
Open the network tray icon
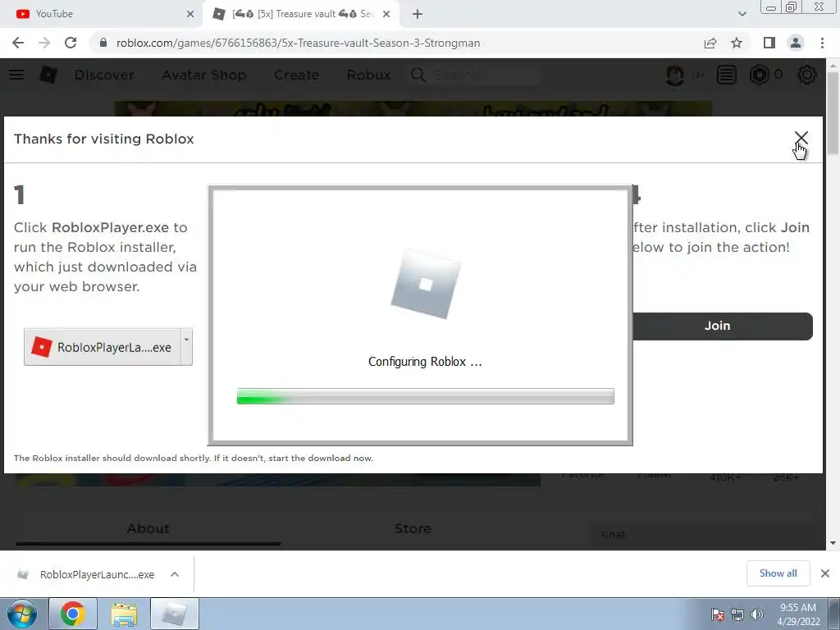coord(737,614)
